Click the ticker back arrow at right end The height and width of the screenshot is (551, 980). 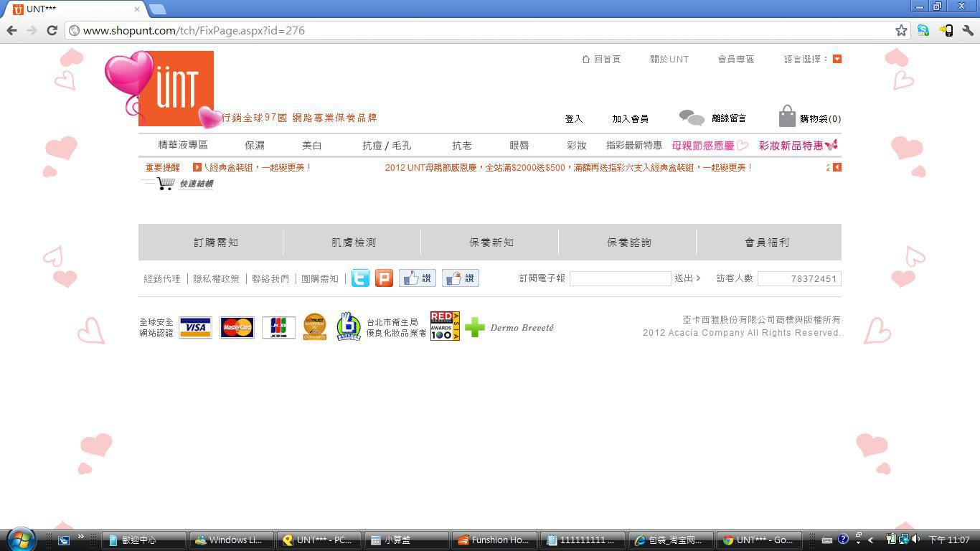(x=837, y=167)
